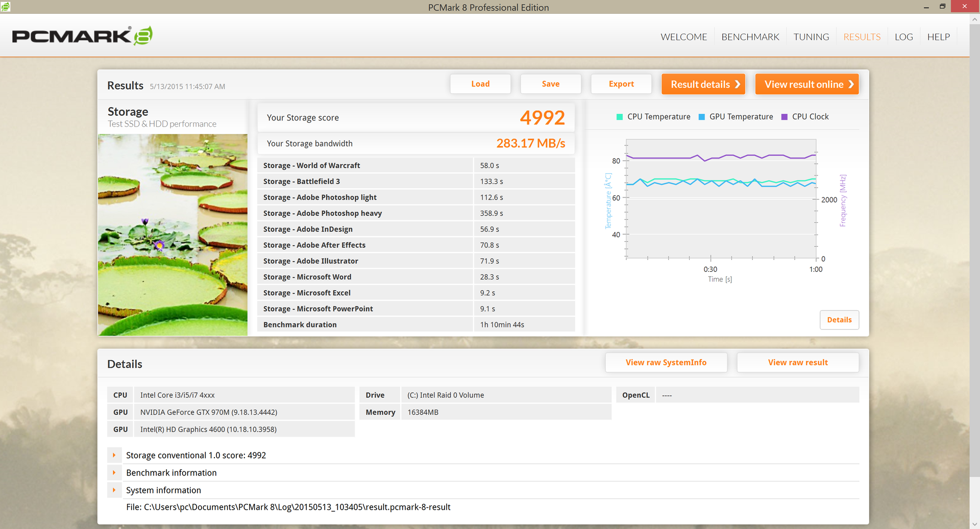Viewport: 980px width, 529px height.
Task: Click the results date 5/13/2015 timestamp
Action: coord(187,87)
